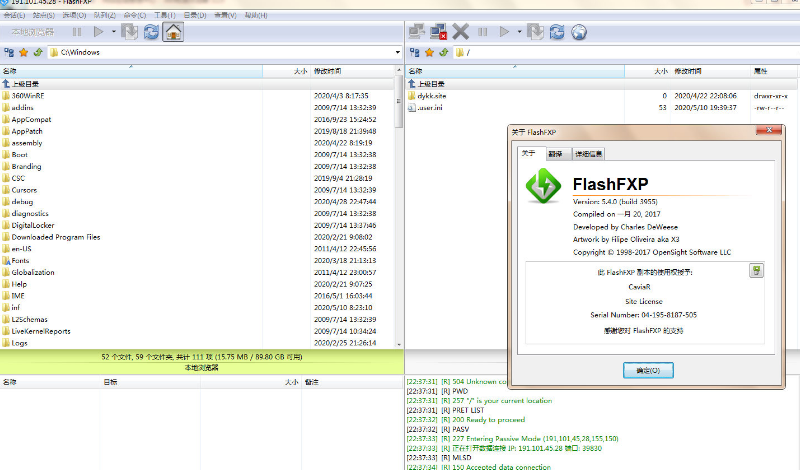Image resolution: width=800 pixels, height=470 pixels.
Task: Click the local parent directory row
Action: [197, 84]
